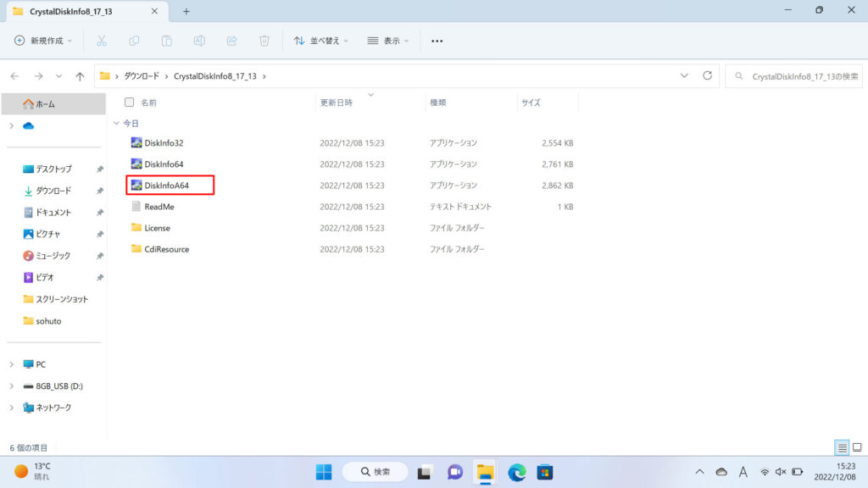Open the 新規作成 dropdown
Screen dimensions: 868x488
(x=43, y=41)
